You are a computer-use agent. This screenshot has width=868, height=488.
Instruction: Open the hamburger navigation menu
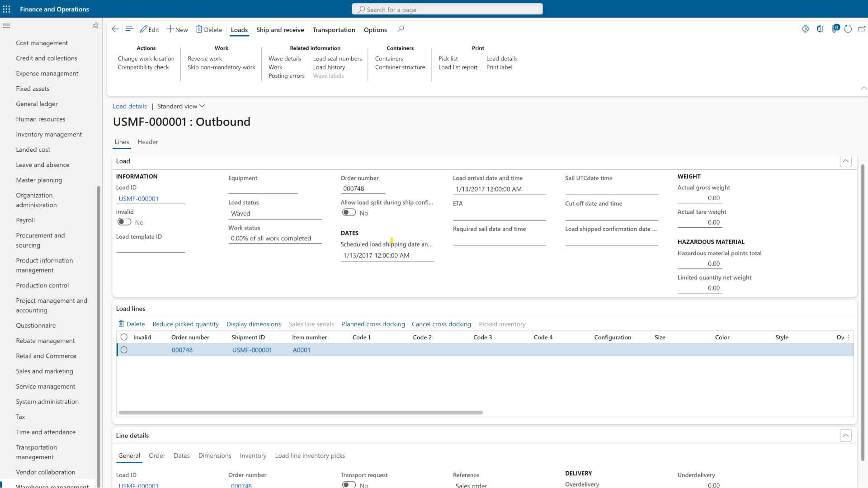(x=7, y=26)
